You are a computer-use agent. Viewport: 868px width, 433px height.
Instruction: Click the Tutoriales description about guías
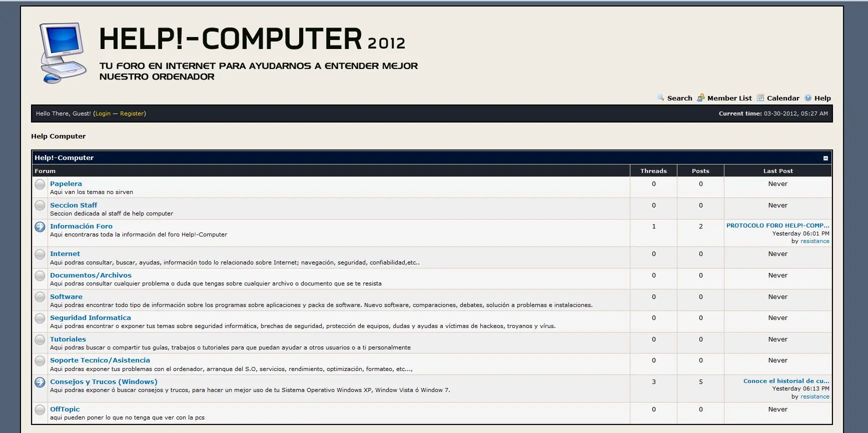[230, 347]
